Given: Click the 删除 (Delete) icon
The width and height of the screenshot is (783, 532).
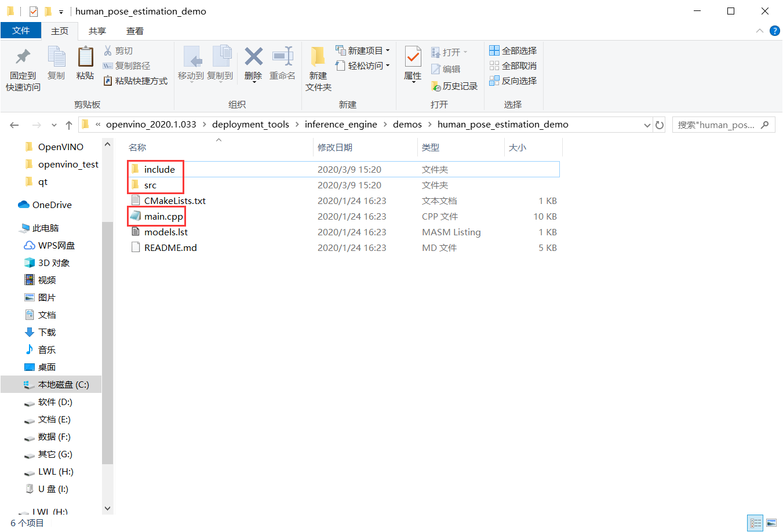Looking at the screenshot, I should 253,61.
